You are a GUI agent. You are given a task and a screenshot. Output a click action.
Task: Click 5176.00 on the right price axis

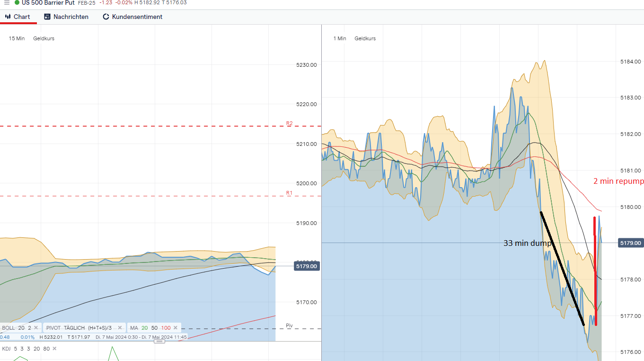pos(630,352)
